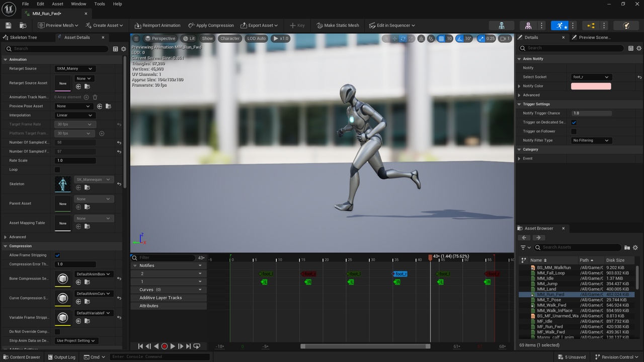
Task: Collapse the Compression section
Action: [6, 246]
